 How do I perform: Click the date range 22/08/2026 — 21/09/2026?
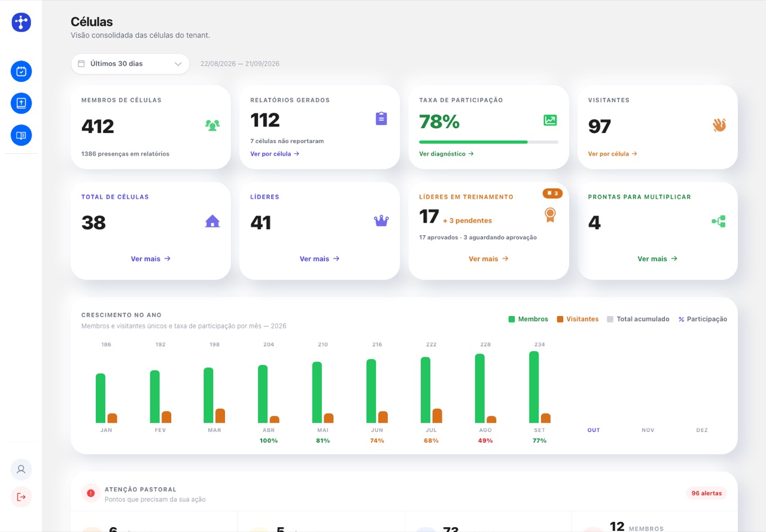tap(240, 64)
